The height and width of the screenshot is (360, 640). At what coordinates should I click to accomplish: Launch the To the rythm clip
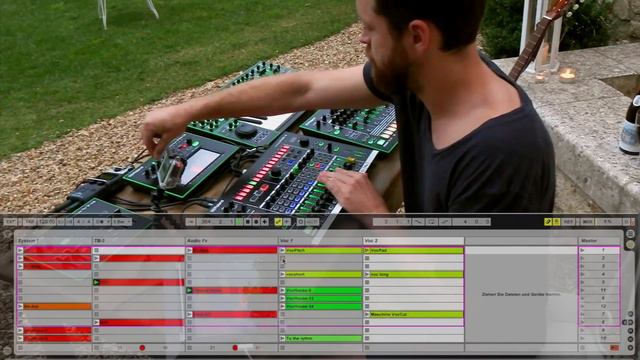(282, 338)
